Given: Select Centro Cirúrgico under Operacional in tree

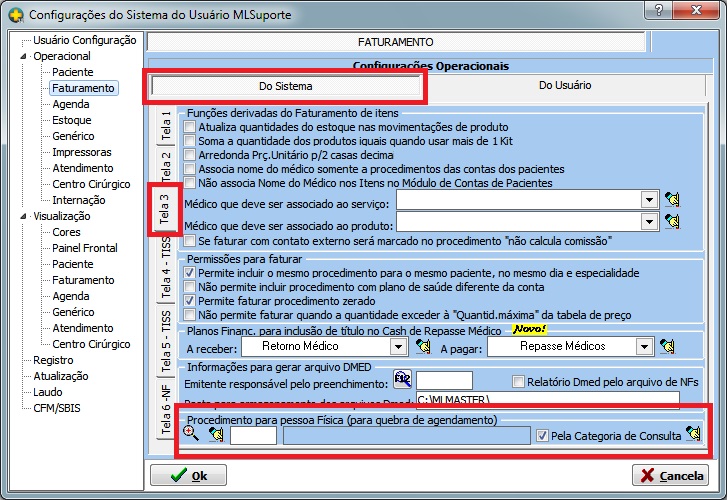Looking at the screenshot, I should pyautogui.click(x=91, y=184).
